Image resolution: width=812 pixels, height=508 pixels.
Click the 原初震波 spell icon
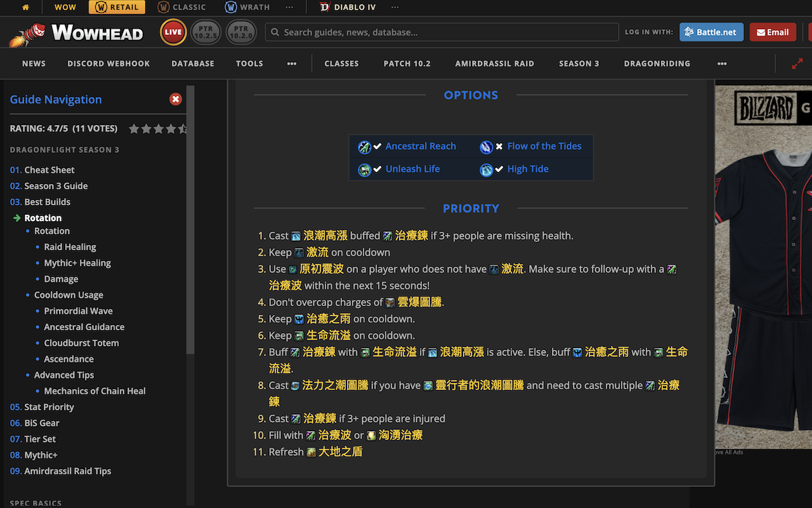click(x=292, y=269)
